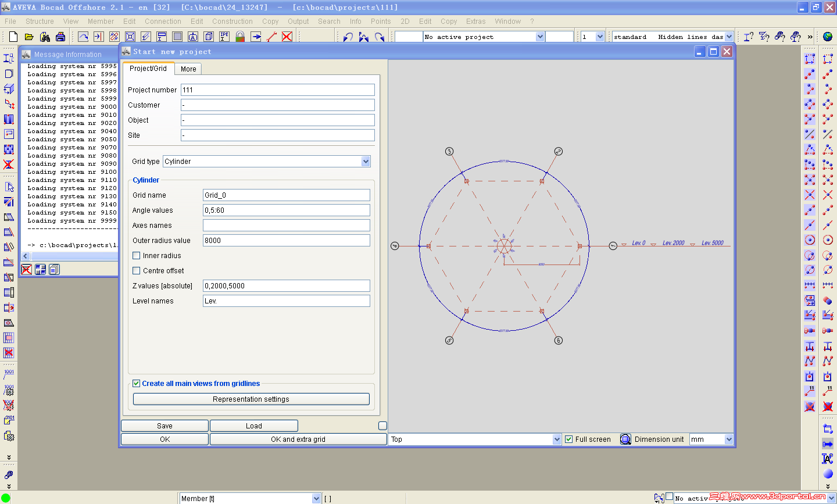Click the Project number input field
837x504 pixels.
pos(278,90)
